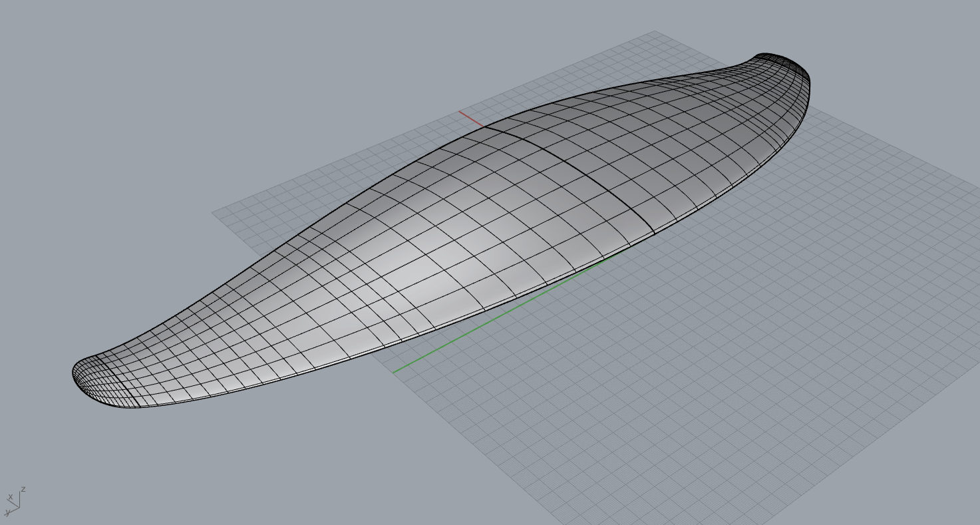This screenshot has width=980, height=525.
Task: Click the Y label on the axes icon
Action: [x=7, y=513]
